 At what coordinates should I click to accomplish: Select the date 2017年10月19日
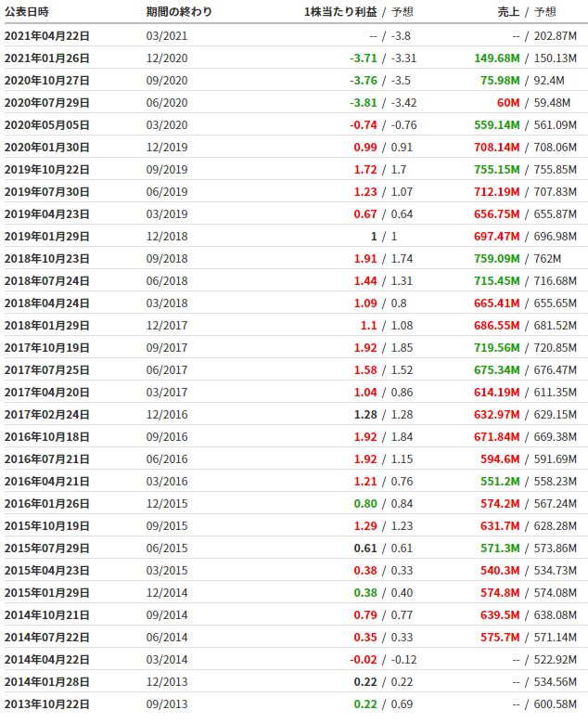(x=47, y=348)
